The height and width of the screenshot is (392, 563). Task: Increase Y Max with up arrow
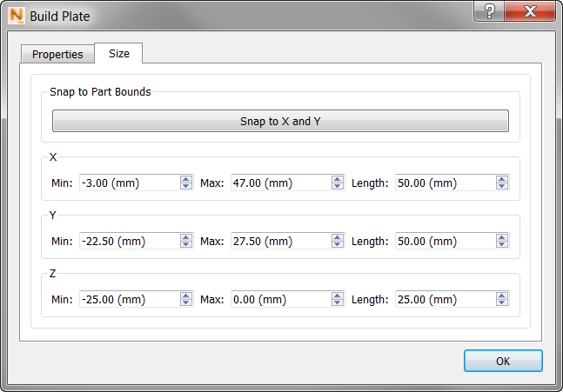[338, 237]
